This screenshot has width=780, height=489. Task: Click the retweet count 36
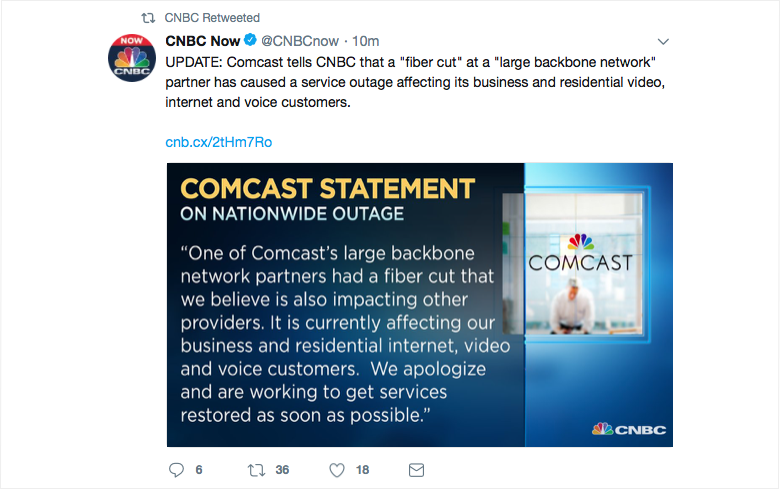(x=282, y=469)
